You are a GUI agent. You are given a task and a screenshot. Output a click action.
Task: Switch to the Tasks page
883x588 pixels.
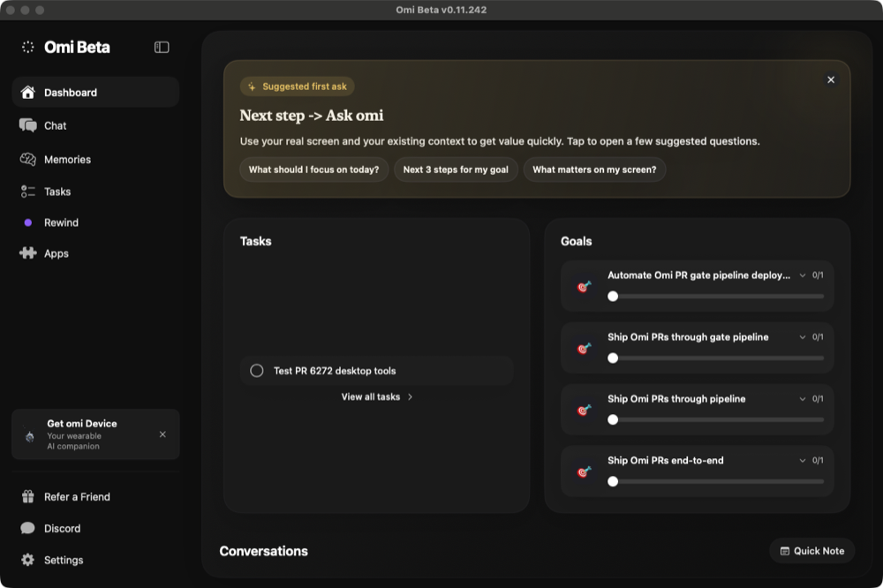click(95, 192)
